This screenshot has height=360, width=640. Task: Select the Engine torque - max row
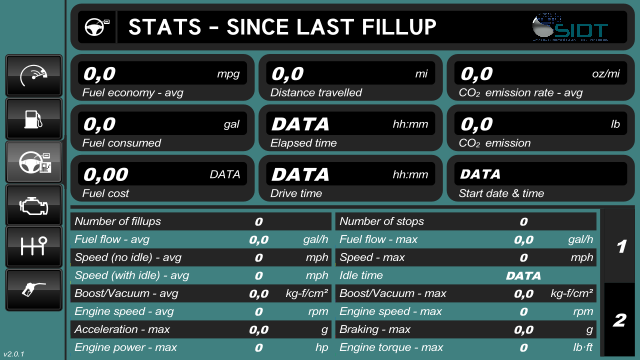[466, 347]
